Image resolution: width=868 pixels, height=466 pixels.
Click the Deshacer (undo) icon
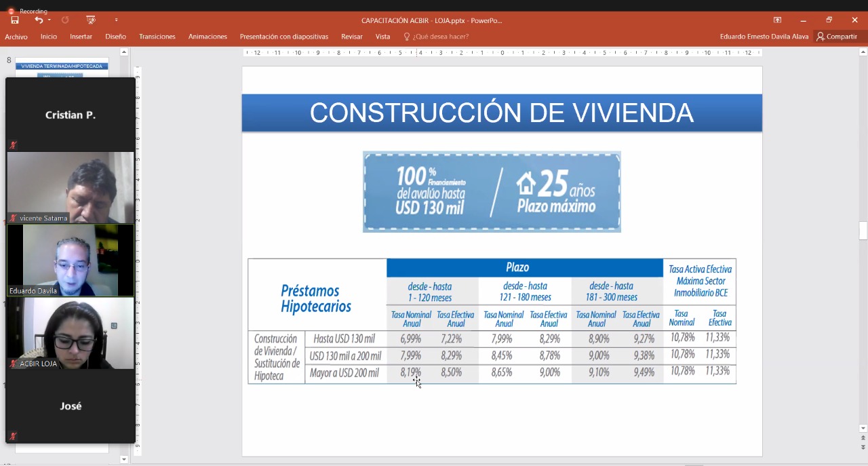pos(39,20)
